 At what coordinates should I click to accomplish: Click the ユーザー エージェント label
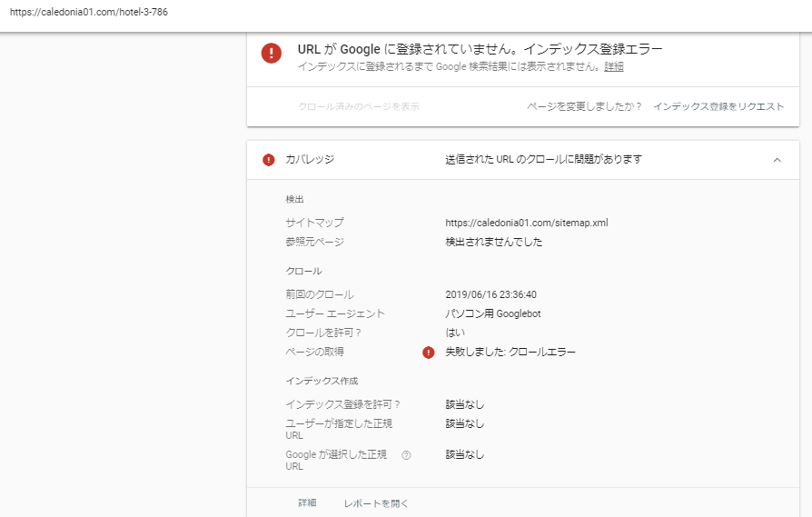click(x=335, y=314)
